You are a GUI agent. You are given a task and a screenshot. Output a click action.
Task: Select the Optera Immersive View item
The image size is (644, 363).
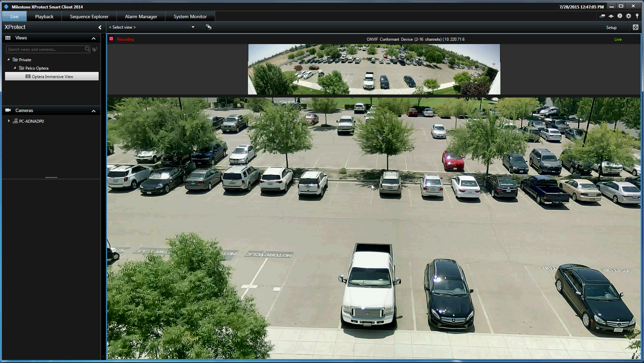[x=52, y=76]
